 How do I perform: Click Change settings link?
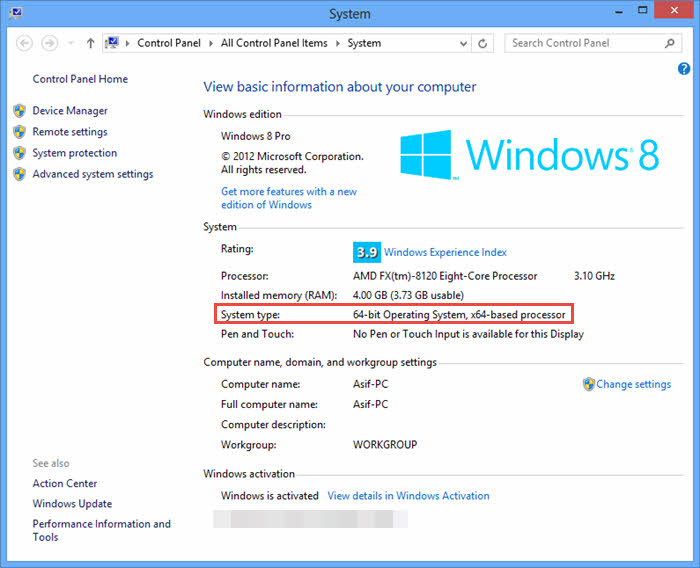633,384
